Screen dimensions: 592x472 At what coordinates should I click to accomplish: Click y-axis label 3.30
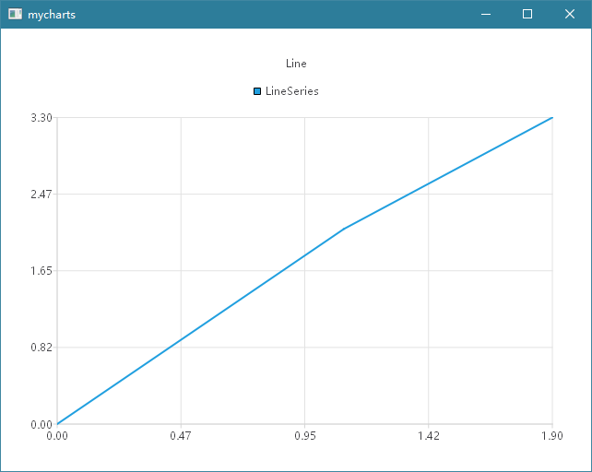pos(41,118)
